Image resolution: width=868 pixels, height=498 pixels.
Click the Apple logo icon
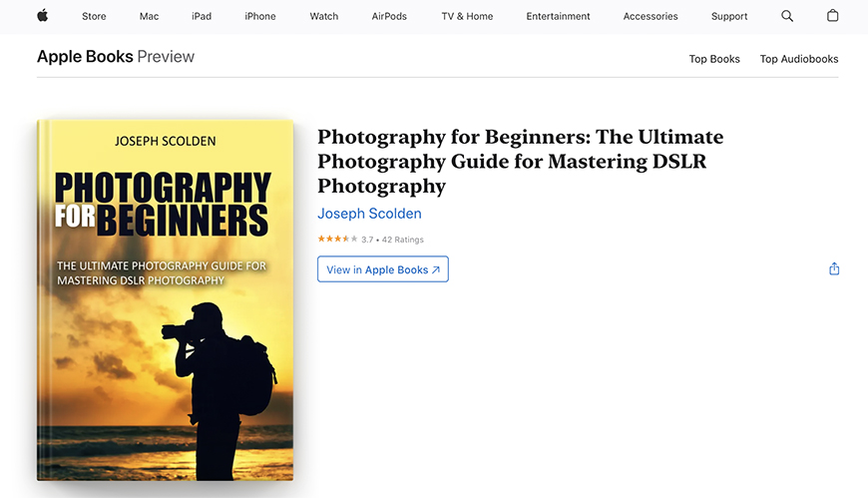coord(43,16)
